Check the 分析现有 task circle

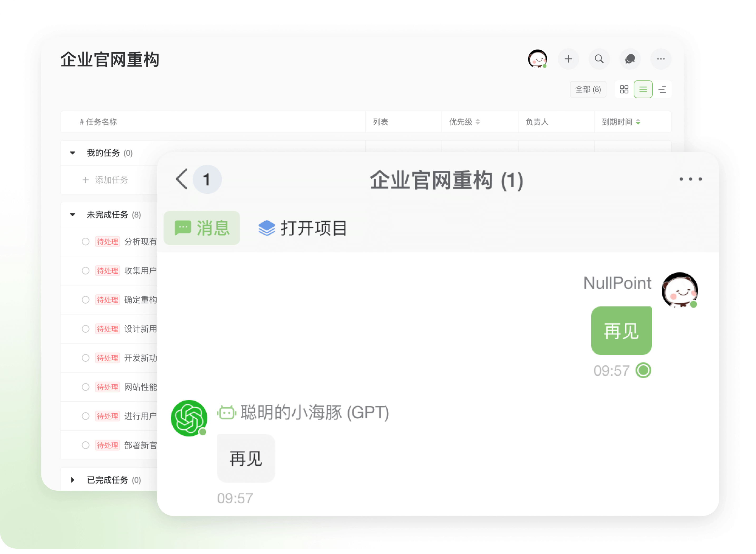coord(85,241)
